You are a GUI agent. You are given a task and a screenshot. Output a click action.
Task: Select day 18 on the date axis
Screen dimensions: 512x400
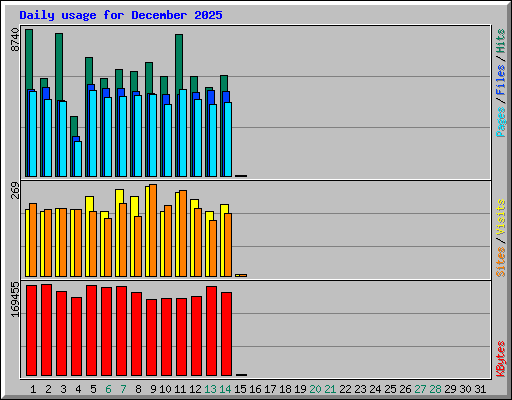pos(285,389)
